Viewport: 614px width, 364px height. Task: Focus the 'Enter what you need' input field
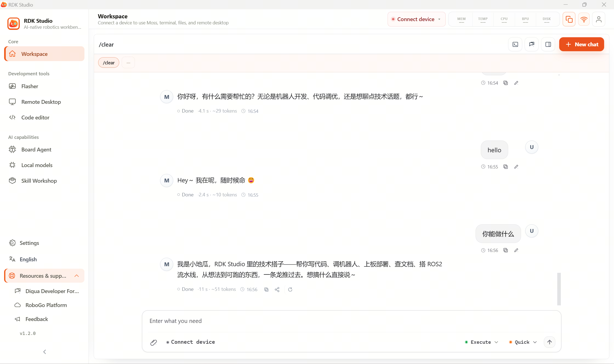tap(352, 321)
